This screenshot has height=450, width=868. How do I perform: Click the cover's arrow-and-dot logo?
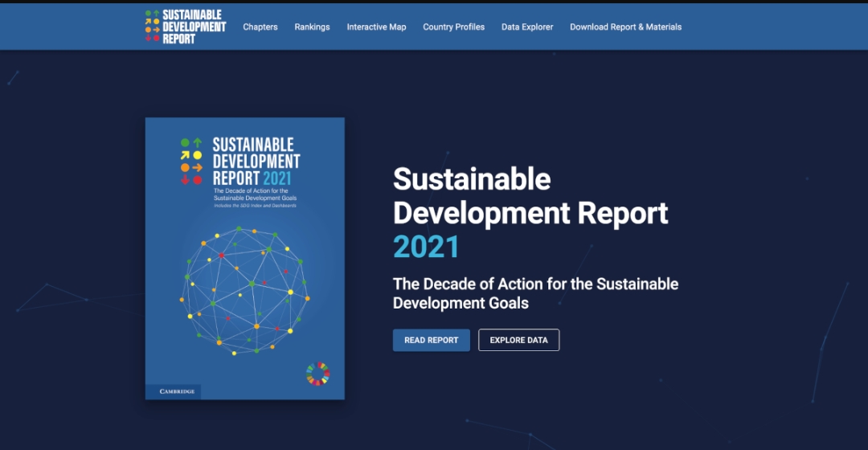[x=191, y=161]
